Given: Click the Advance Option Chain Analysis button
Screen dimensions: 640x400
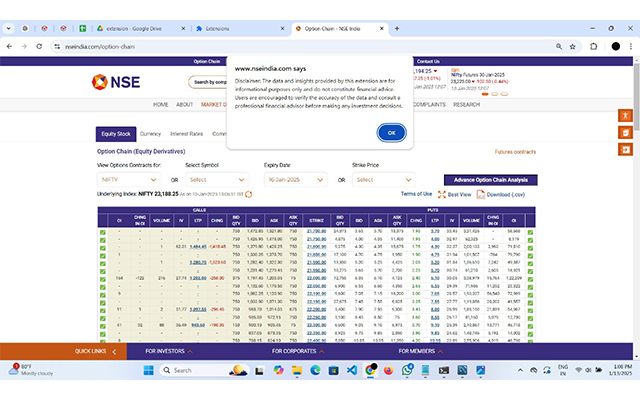Looking at the screenshot, I should [491, 180].
